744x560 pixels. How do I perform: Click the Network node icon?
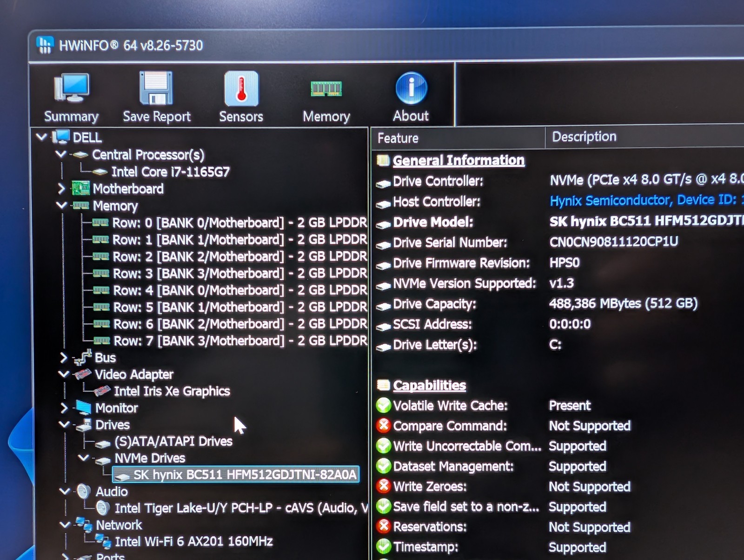click(84, 524)
